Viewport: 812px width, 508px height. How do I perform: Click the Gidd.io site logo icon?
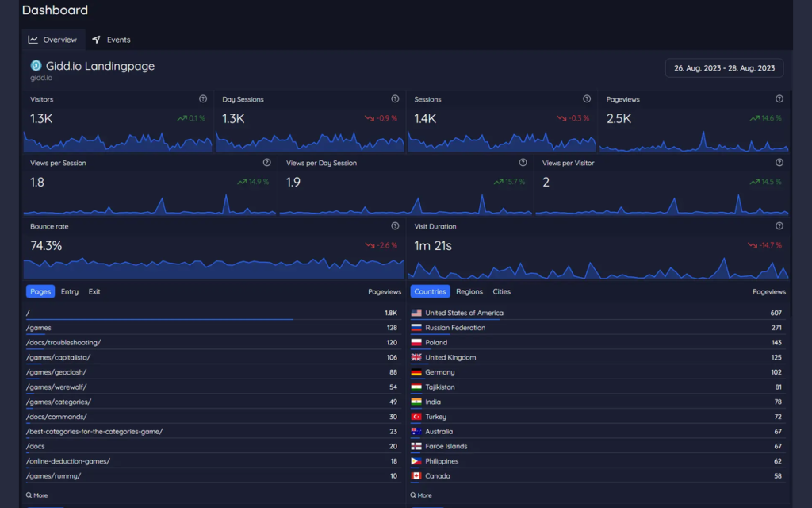36,66
